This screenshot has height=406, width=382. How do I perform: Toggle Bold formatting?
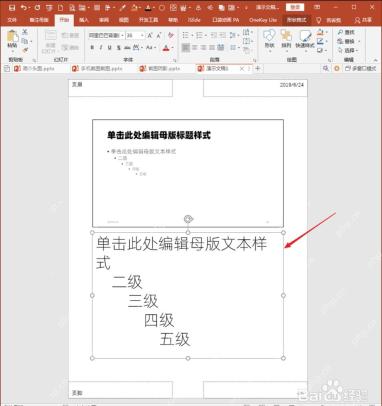pos(92,48)
